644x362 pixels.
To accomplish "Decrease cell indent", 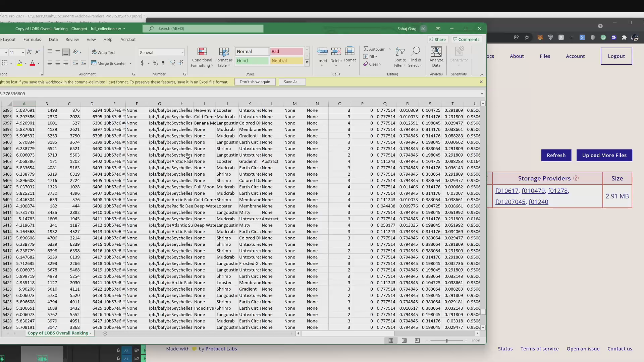I will [x=75, y=63].
